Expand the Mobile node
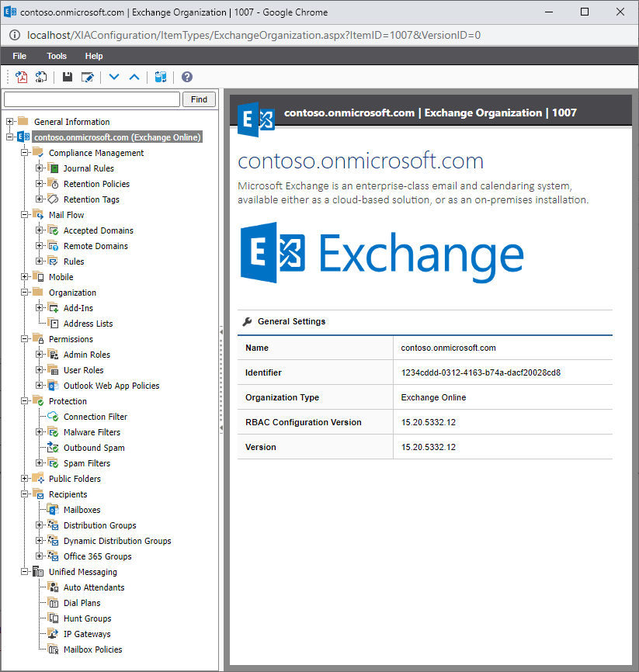 click(24, 277)
